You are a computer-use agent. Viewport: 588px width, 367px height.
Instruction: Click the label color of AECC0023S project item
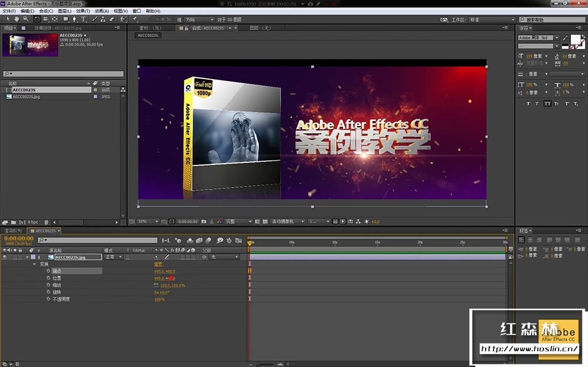pyautogui.click(x=95, y=90)
